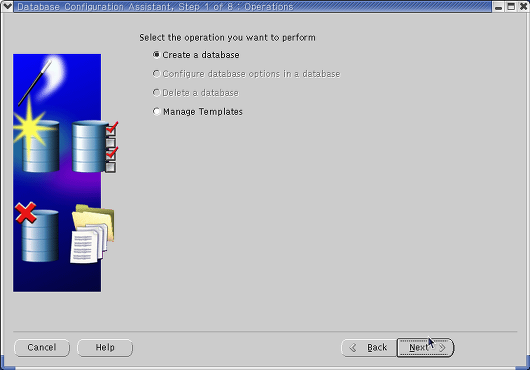
Task: Click the new database icon with yellow star
Action: pyautogui.click(x=36, y=135)
